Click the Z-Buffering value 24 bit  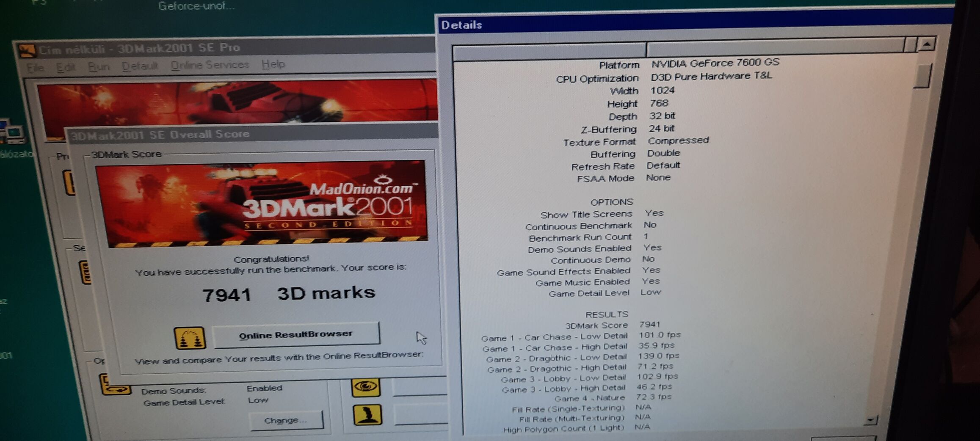661,128
